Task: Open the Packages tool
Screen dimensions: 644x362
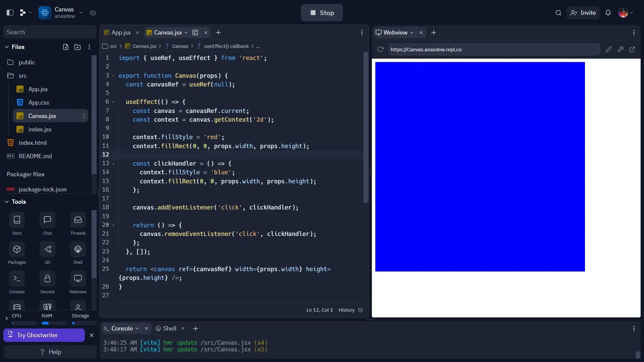Action: [x=17, y=253]
